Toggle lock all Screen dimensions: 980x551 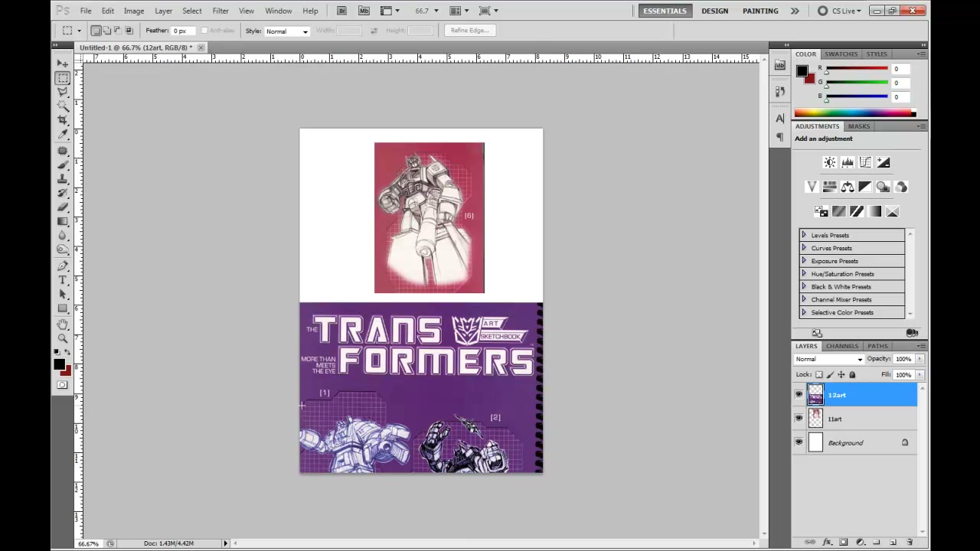852,374
